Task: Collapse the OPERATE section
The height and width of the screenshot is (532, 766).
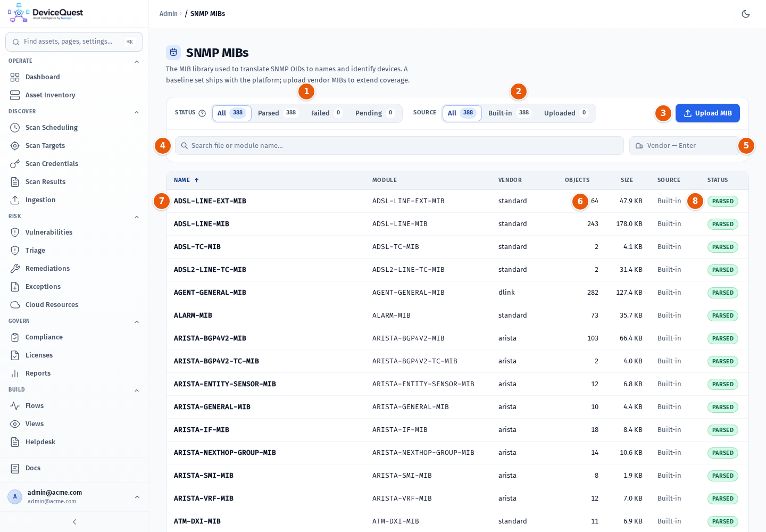Action: pyautogui.click(x=137, y=62)
